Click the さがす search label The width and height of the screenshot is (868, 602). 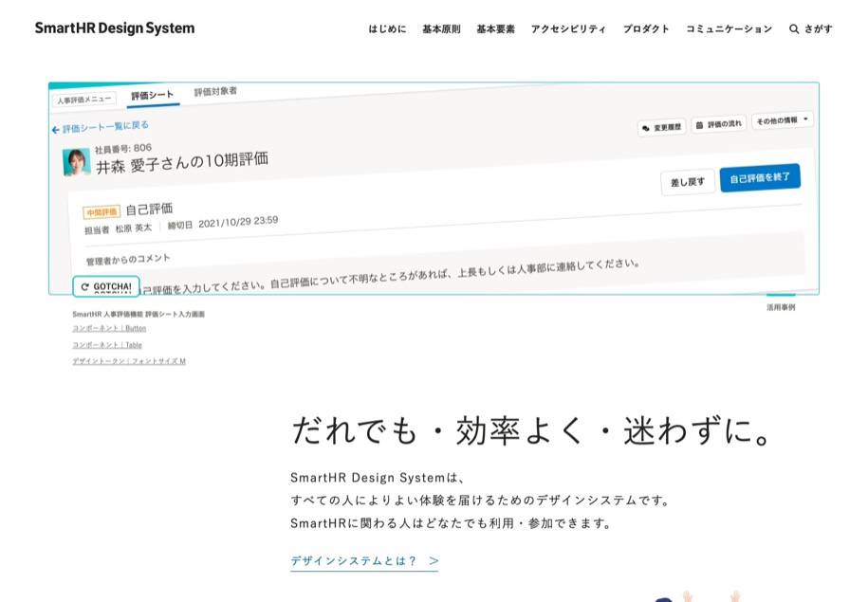tap(818, 28)
